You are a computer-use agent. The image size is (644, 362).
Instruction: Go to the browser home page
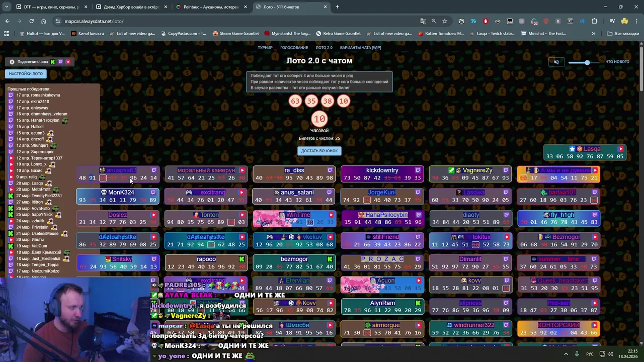(x=43, y=21)
